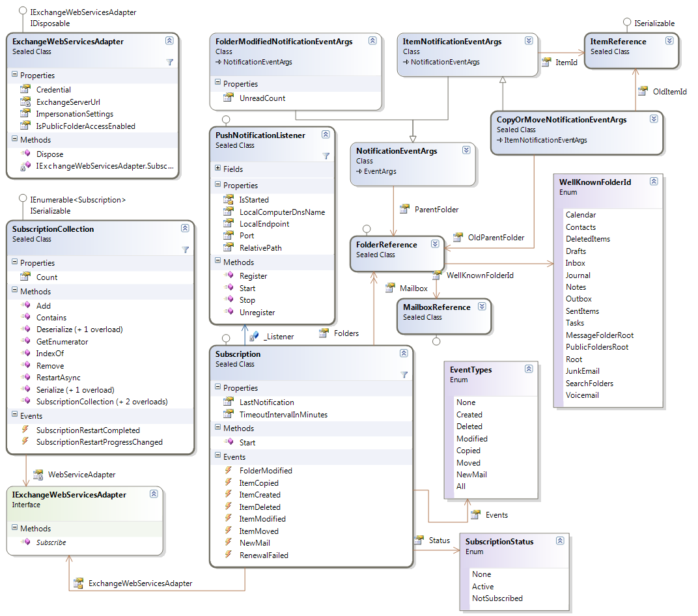Expand the FolderReference class chevron
Viewport: 698px width, 616px height.
[436, 244]
